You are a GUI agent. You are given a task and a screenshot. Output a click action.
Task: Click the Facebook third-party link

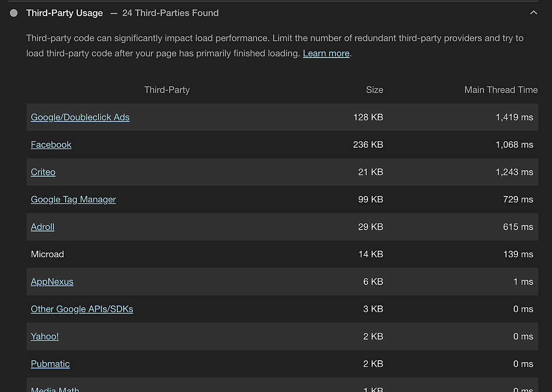pos(51,144)
